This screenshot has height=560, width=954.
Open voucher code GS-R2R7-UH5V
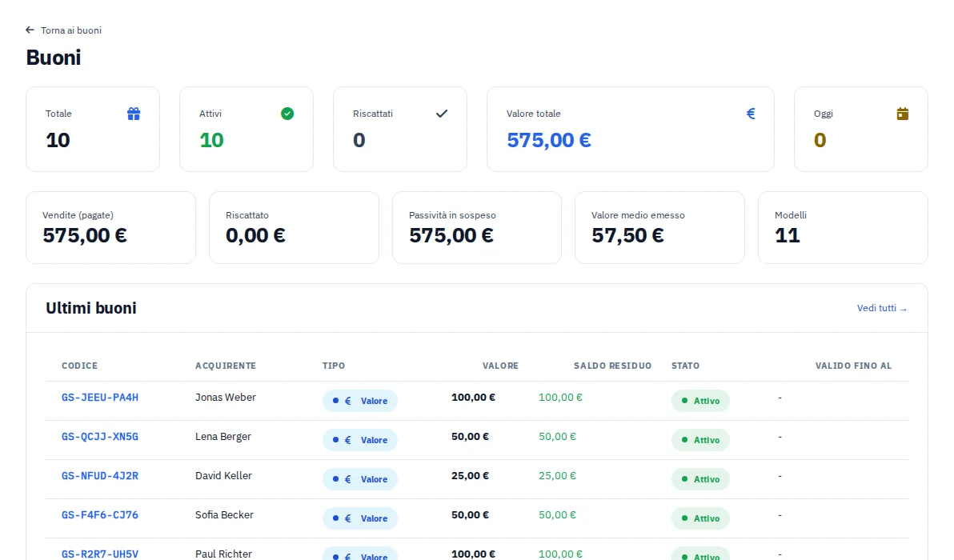(x=100, y=554)
